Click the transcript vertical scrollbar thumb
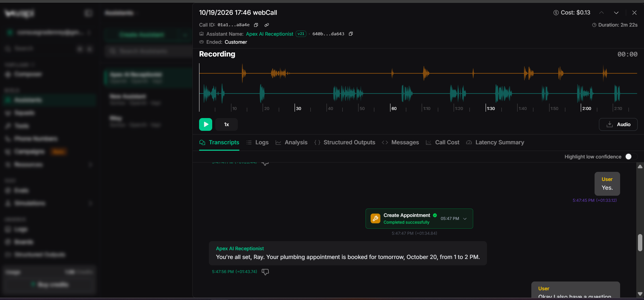Viewport: 644px width, 300px height. click(x=640, y=242)
